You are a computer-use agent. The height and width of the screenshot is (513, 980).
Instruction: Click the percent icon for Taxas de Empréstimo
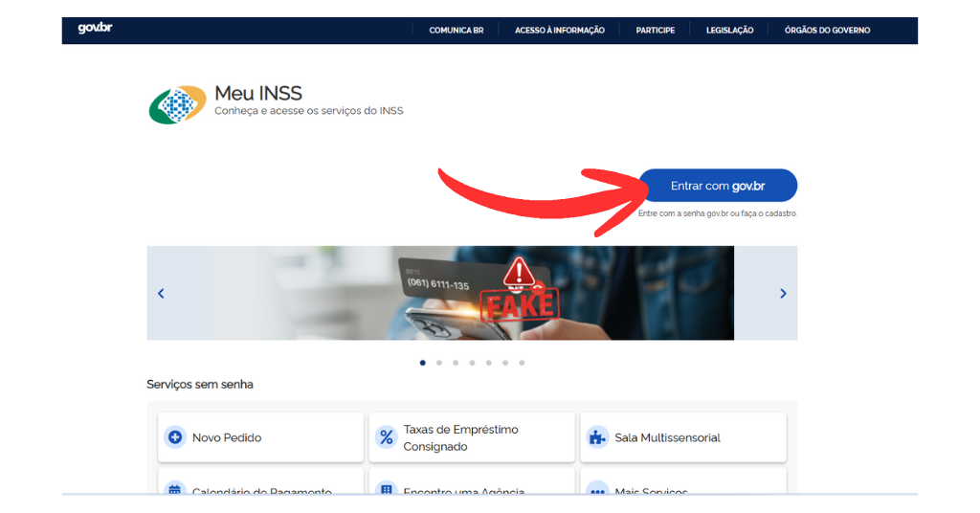click(x=387, y=437)
